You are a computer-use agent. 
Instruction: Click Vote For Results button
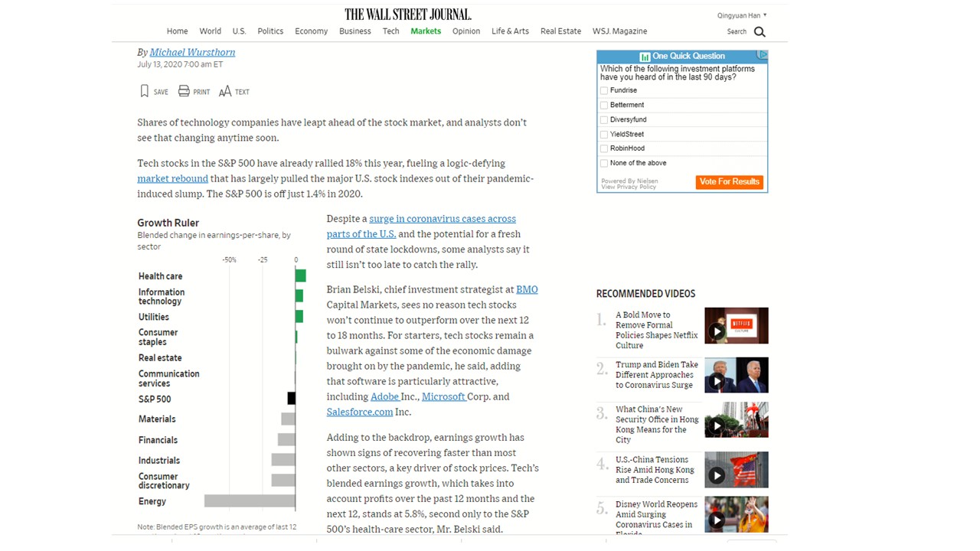[729, 182]
